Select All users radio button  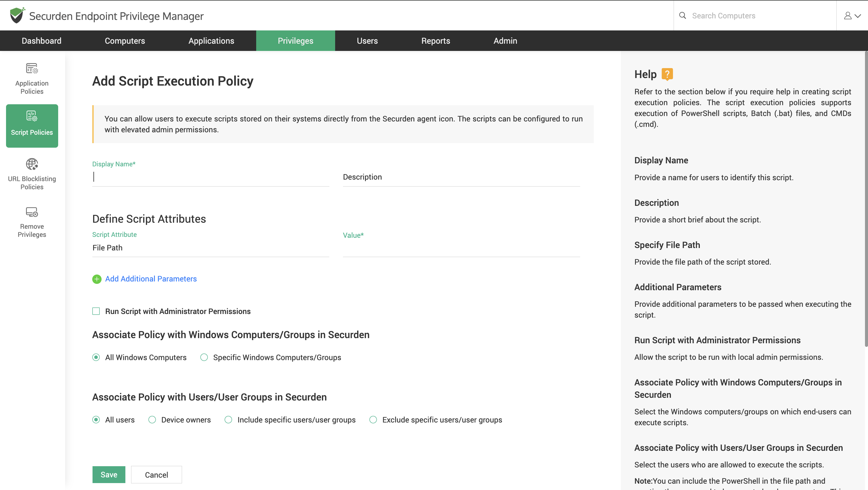pos(96,419)
